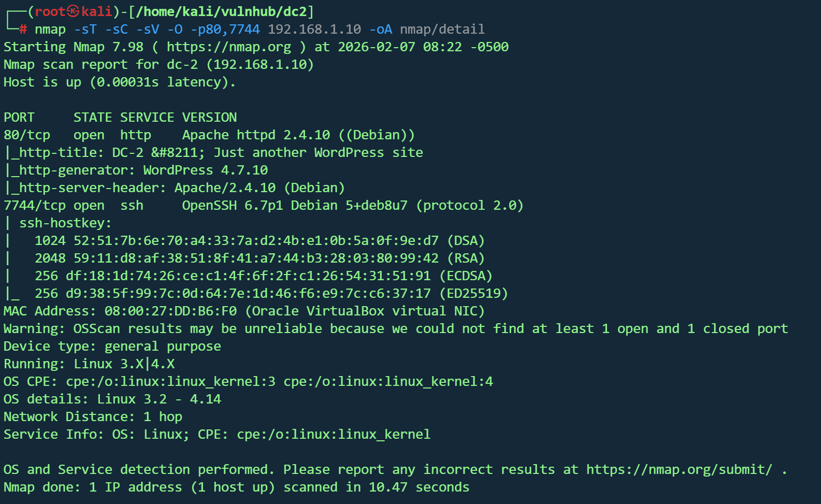This screenshot has width=821, height=504.
Task: Open the https://nmap.org link
Action: pyautogui.click(x=228, y=47)
